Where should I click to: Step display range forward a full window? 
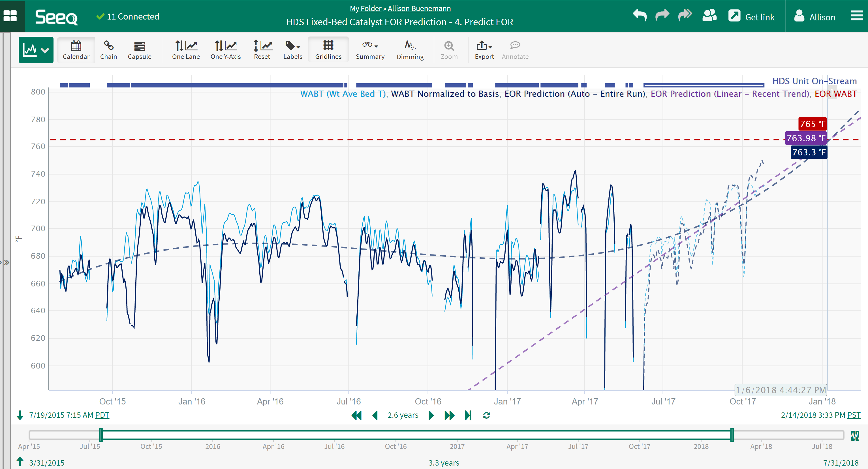click(x=449, y=415)
